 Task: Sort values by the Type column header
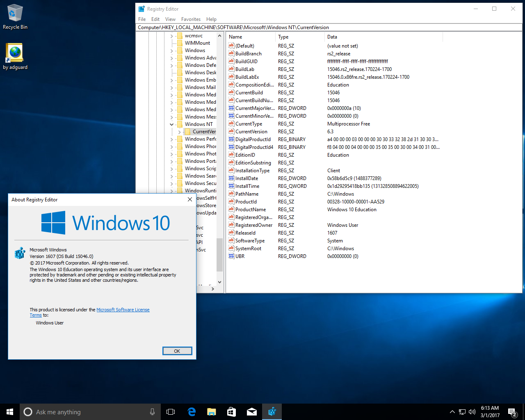click(300, 37)
